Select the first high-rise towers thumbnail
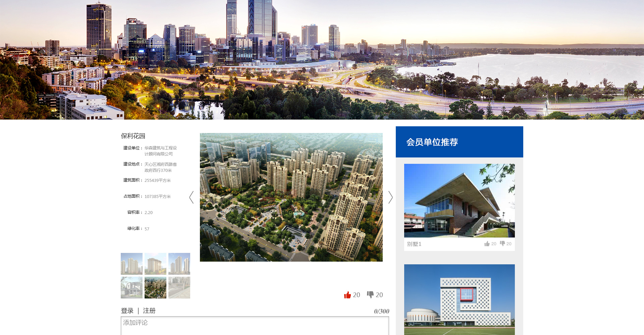644x335 pixels. (x=131, y=264)
